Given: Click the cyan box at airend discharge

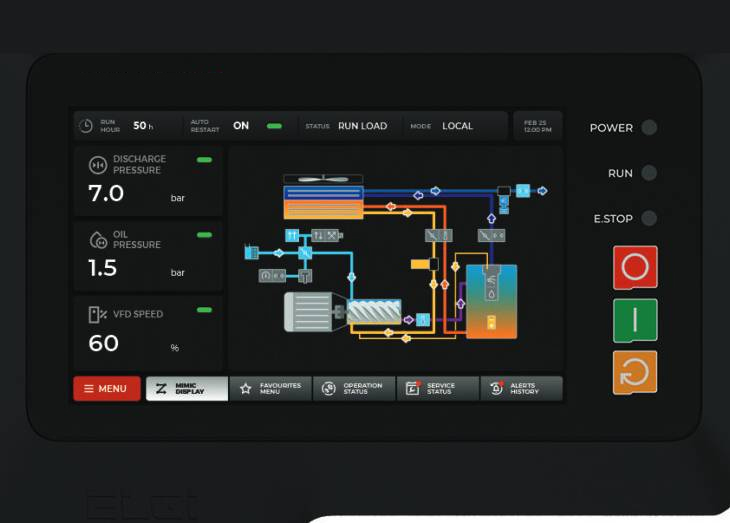Looking at the screenshot, I should coord(423,319).
